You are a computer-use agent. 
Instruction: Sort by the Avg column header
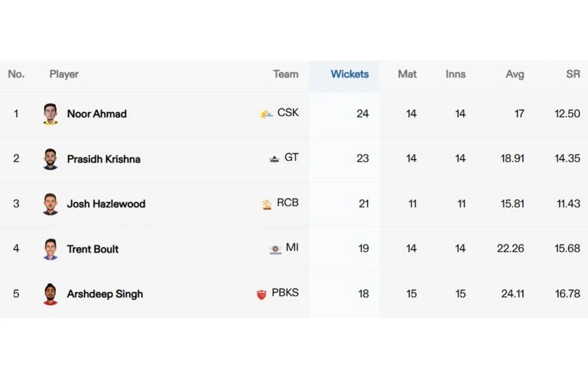coord(514,74)
